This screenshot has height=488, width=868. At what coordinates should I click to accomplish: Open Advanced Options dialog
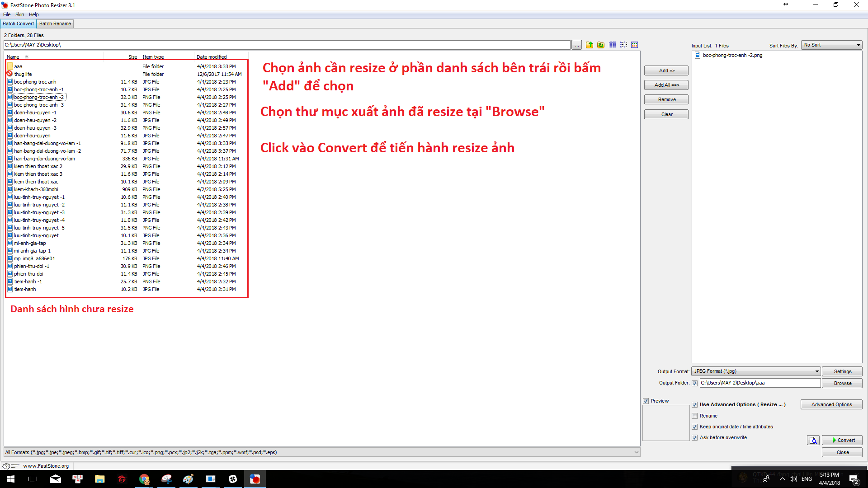tap(831, 404)
